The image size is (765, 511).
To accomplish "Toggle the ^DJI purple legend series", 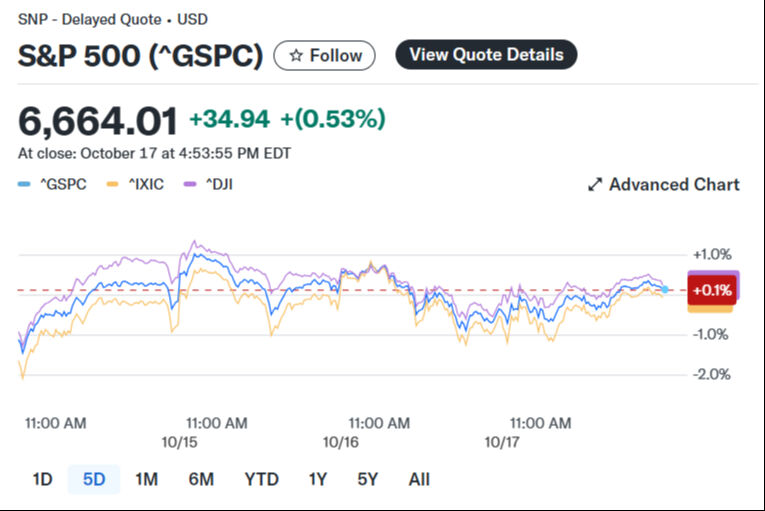I will 210,184.
